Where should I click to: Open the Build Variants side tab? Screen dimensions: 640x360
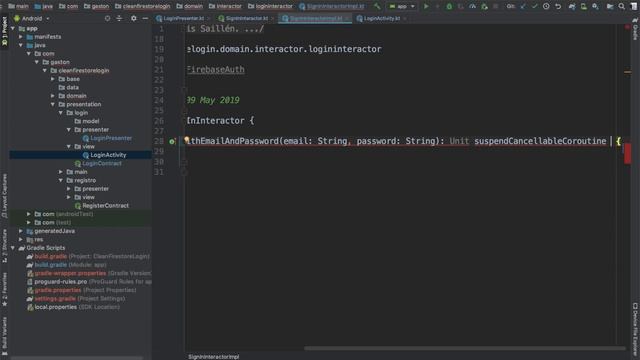[4, 336]
